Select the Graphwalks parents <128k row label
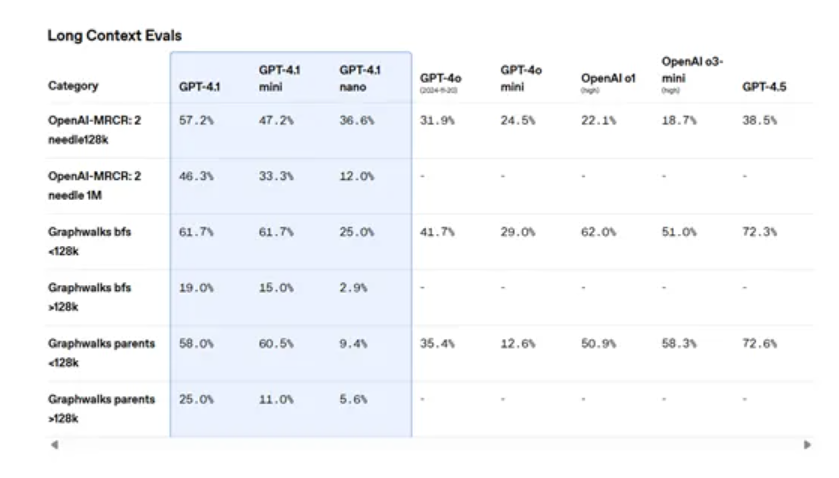This screenshot has height=478, width=839. point(102,353)
